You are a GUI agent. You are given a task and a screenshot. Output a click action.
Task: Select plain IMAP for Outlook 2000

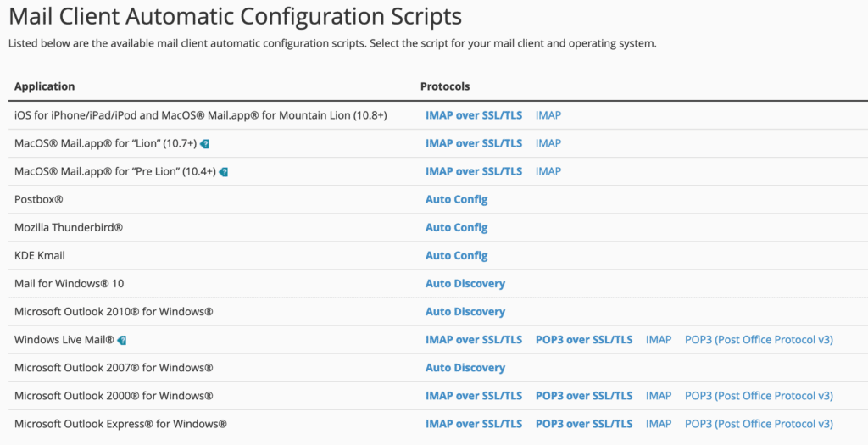point(658,395)
